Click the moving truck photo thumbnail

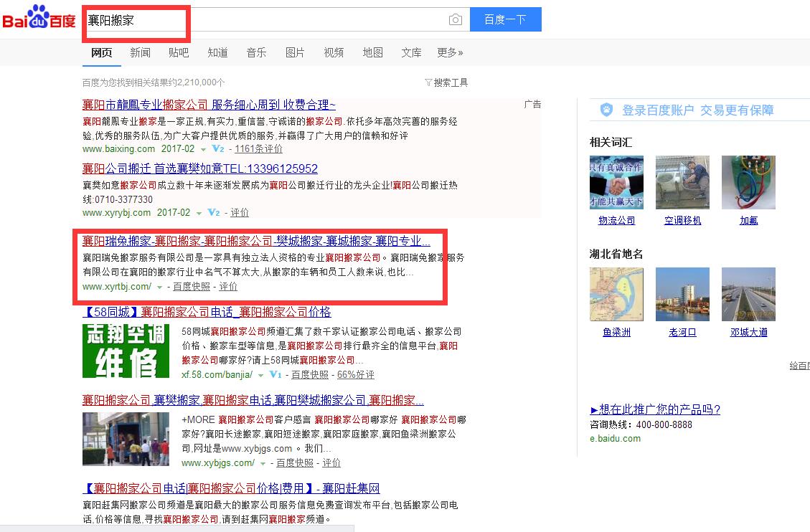click(126, 439)
